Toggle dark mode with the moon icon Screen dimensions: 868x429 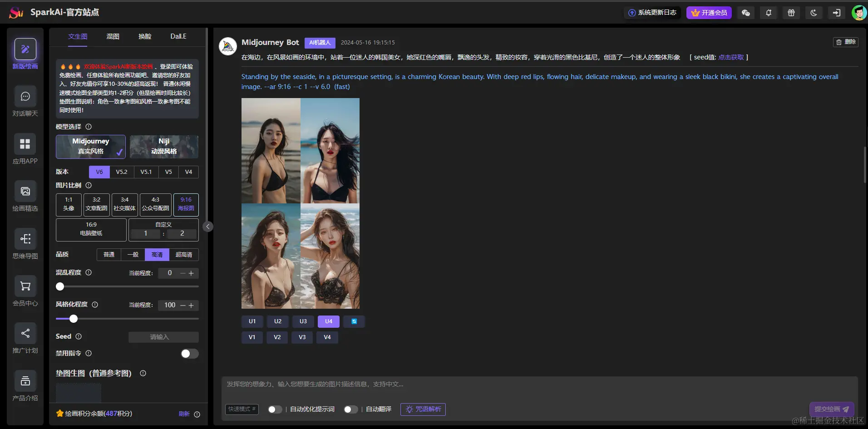(x=814, y=13)
